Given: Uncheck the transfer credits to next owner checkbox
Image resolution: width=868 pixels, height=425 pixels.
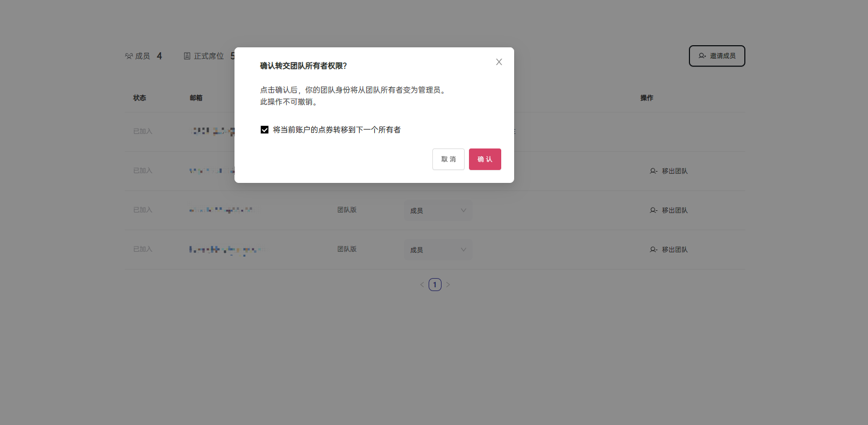Looking at the screenshot, I should (x=265, y=130).
